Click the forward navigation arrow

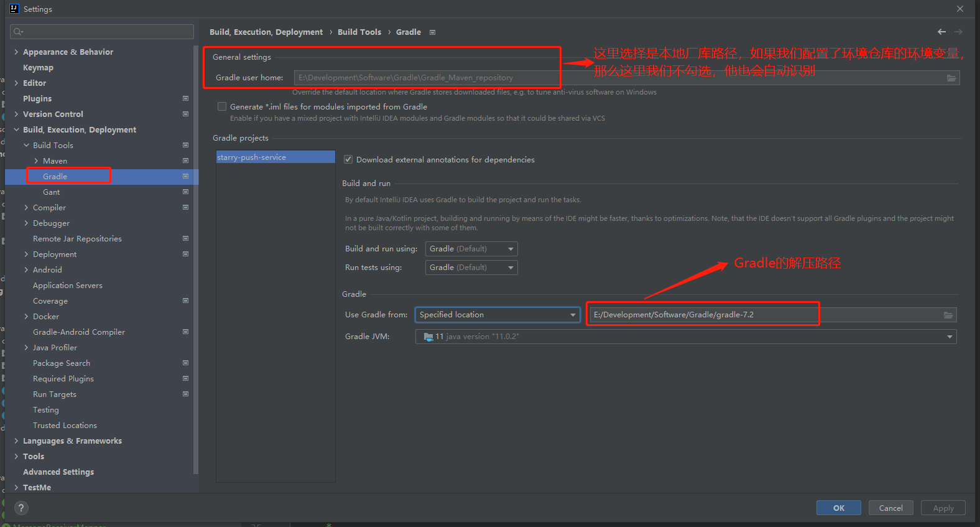tap(958, 32)
